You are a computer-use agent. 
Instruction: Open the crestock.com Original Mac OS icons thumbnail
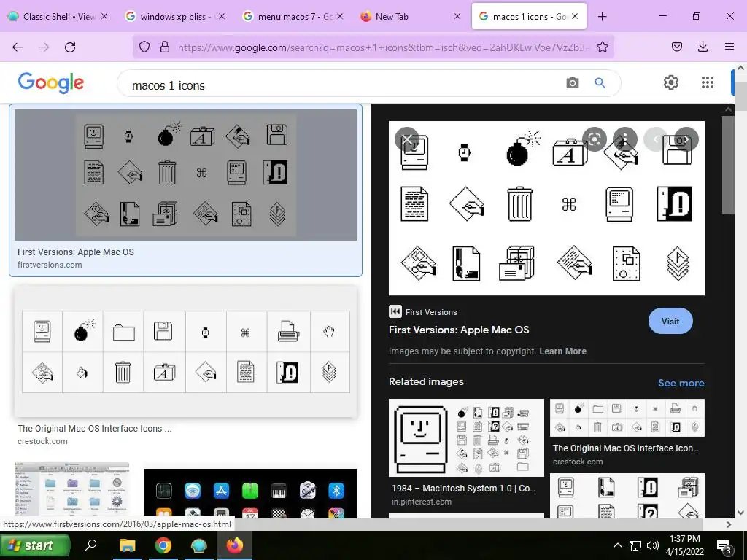(x=185, y=351)
